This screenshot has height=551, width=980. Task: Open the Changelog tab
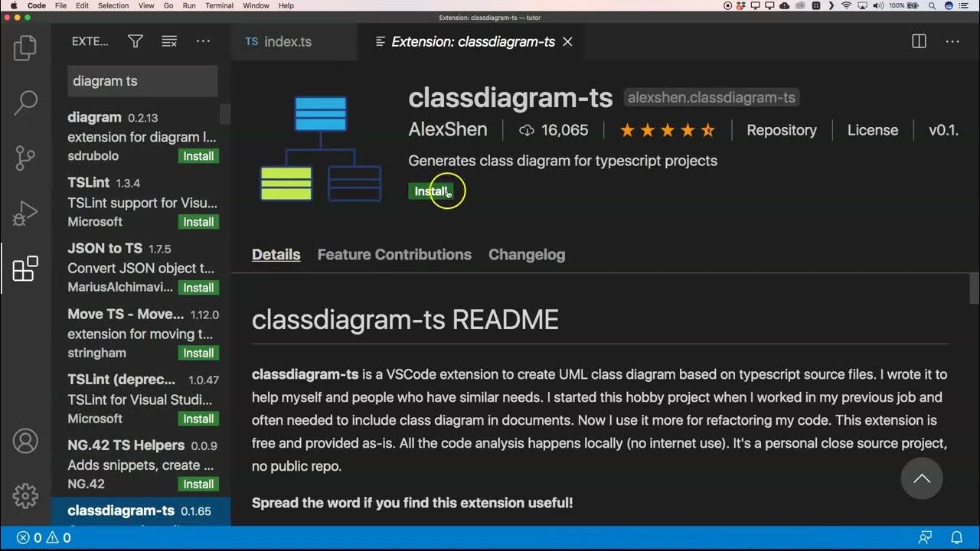(527, 255)
